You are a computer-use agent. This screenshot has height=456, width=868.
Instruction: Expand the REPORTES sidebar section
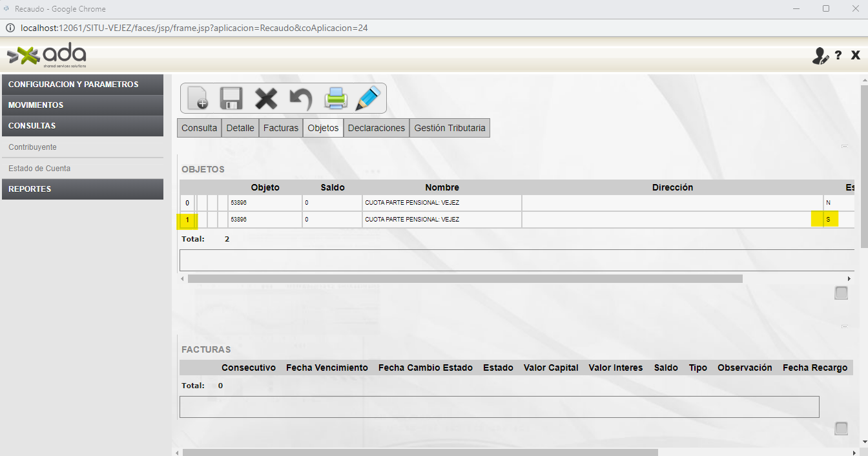coord(83,189)
